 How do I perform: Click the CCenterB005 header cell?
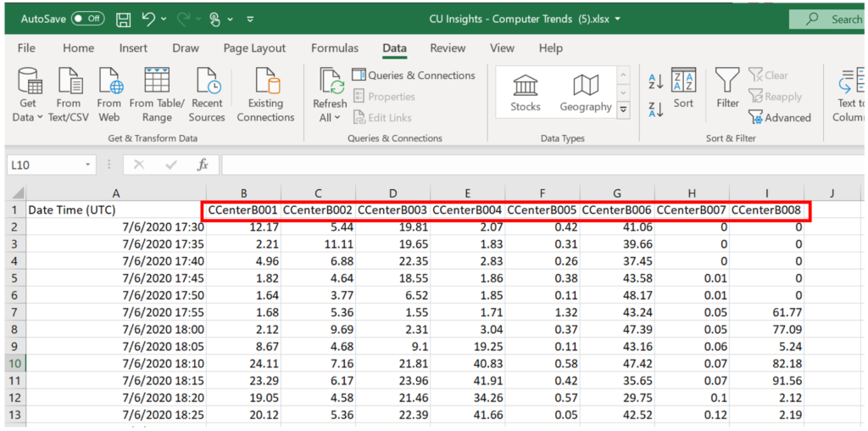[x=542, y=210]
